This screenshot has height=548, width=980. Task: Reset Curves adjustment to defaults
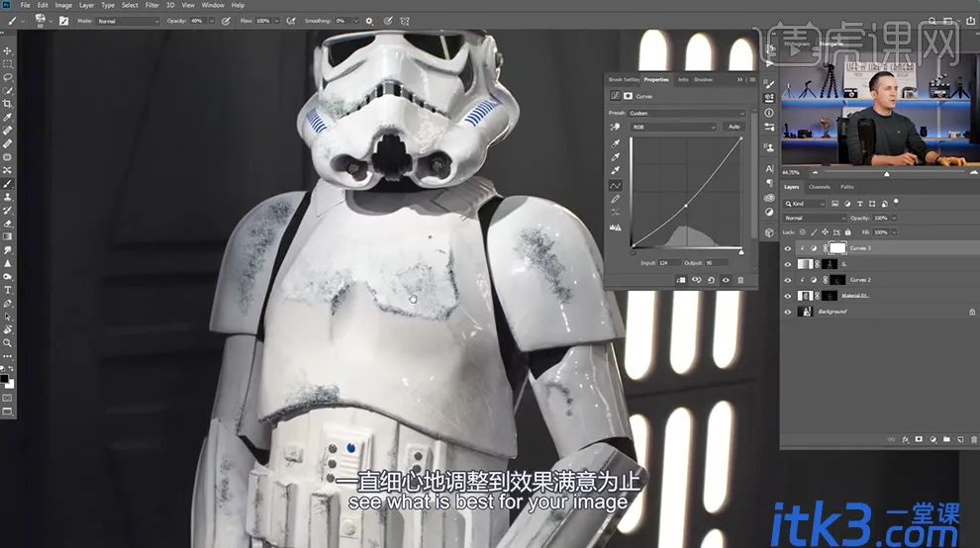click(x=712, y=281)
